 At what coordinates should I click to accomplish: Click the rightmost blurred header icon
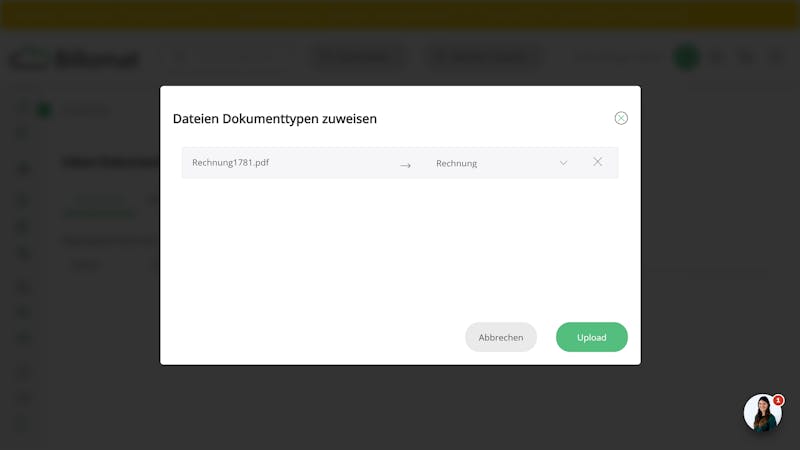click(x=776, y=57)
